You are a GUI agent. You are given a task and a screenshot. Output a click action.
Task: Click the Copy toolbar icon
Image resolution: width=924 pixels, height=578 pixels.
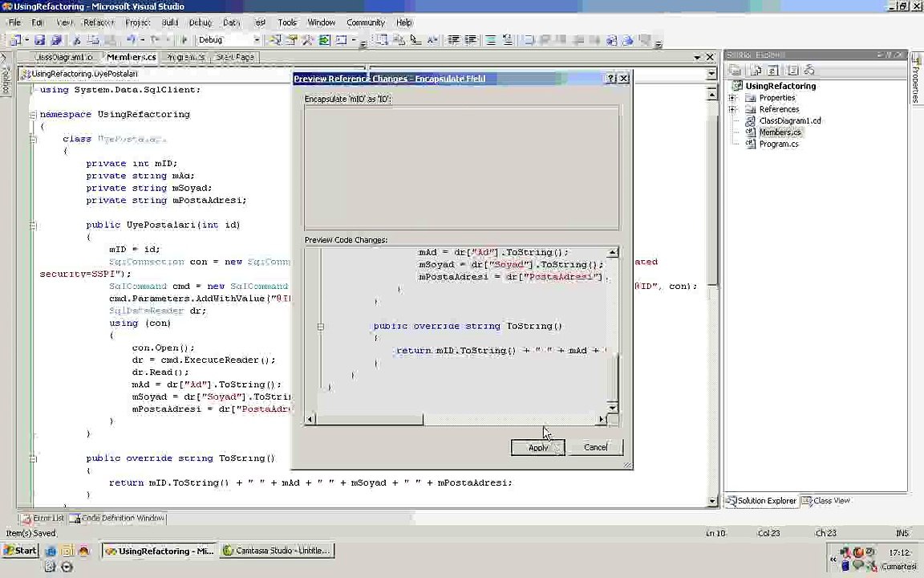[93, 40]
